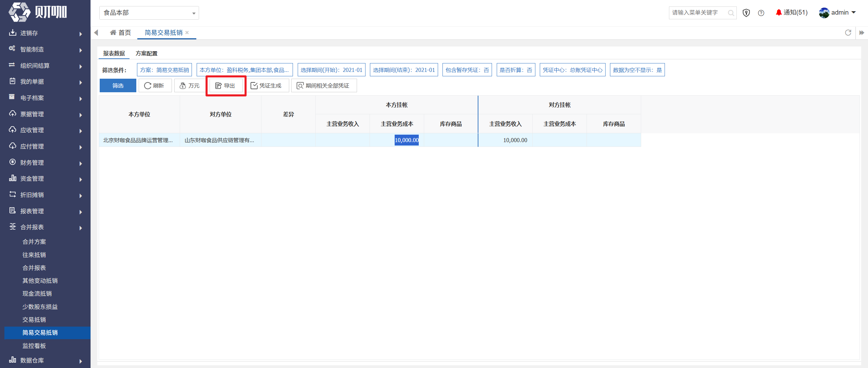Focus the menu keyword search field

(x=698, y=13)
